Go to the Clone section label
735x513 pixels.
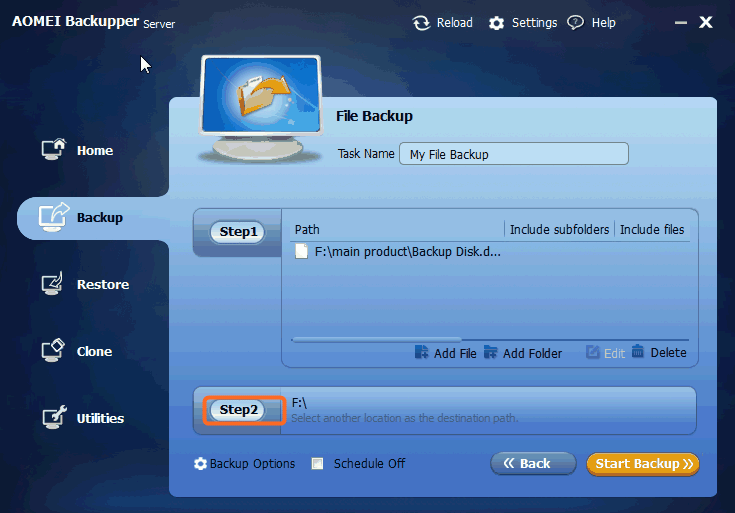94,352
